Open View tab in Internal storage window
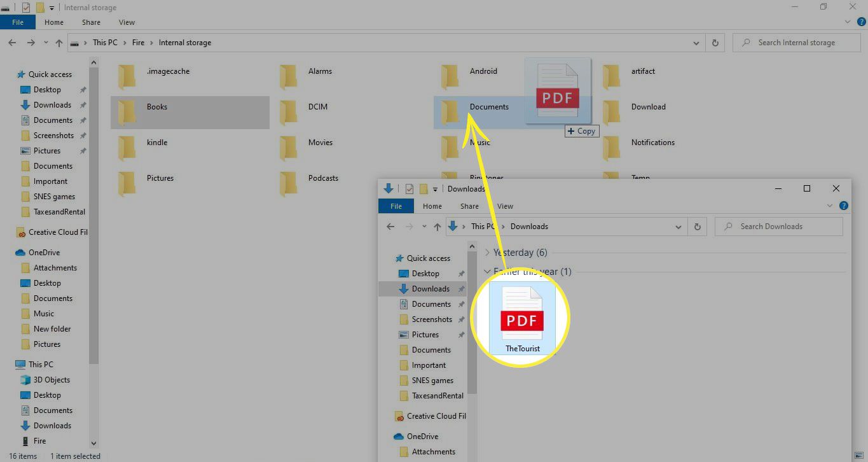 [x=127, y=22]
